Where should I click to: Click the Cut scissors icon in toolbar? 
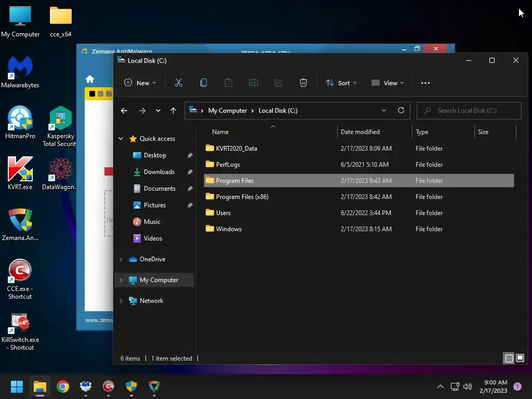[179, 83]
